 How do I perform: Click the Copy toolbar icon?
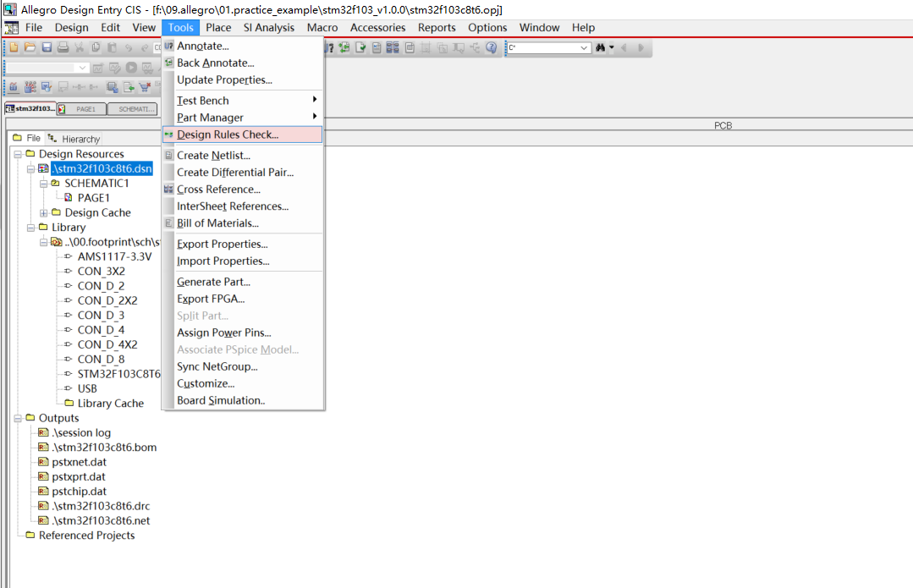96,47
